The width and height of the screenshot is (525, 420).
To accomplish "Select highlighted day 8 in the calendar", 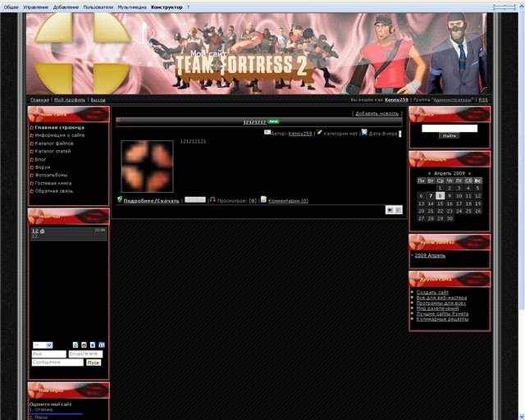I will [x=440, y=196].
